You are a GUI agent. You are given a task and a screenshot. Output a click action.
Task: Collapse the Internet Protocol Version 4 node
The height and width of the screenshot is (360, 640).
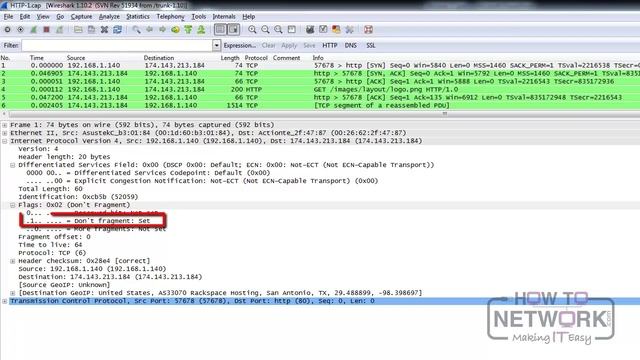click(x=4, y=141)
